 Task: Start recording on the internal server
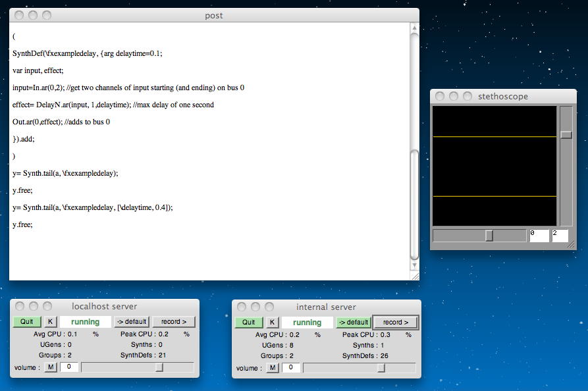pos(395,323)
